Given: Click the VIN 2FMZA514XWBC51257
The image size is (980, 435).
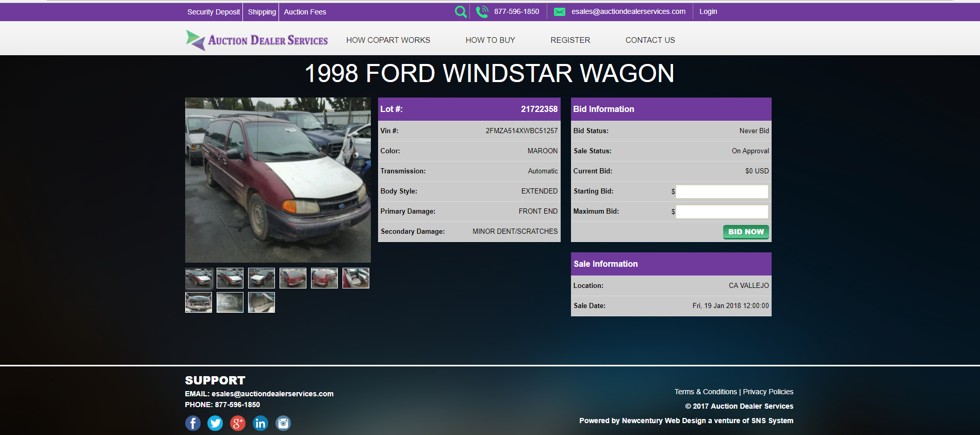Looking at the screenshot, I should point(521,131).
